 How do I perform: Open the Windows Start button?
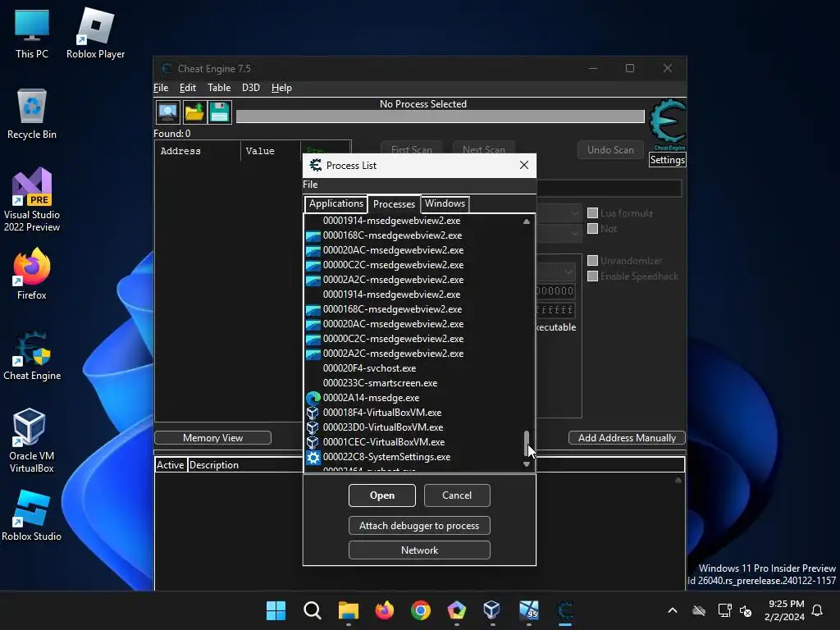point(276,610)
